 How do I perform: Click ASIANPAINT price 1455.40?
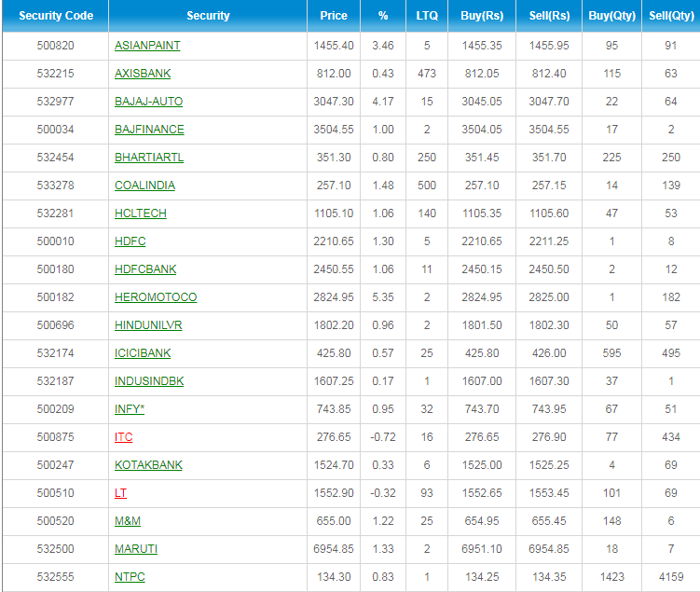(334, 46)
